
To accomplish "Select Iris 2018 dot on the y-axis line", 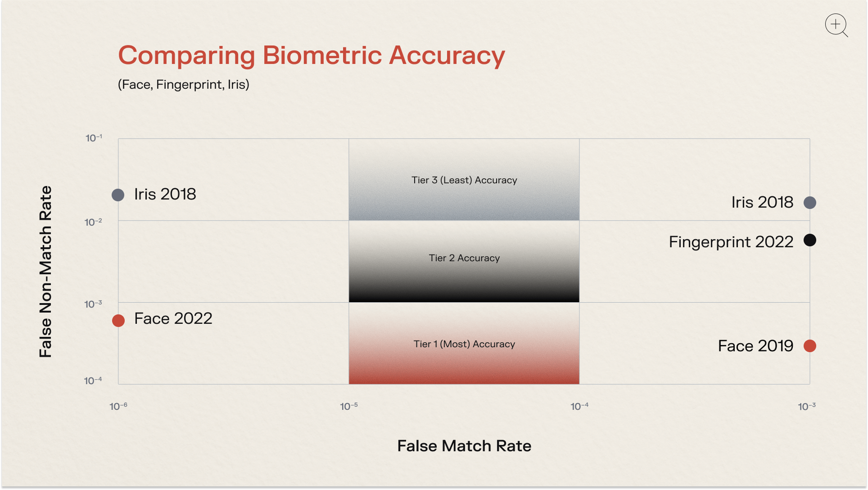I will pyautogui.click(x=118, y=195).
